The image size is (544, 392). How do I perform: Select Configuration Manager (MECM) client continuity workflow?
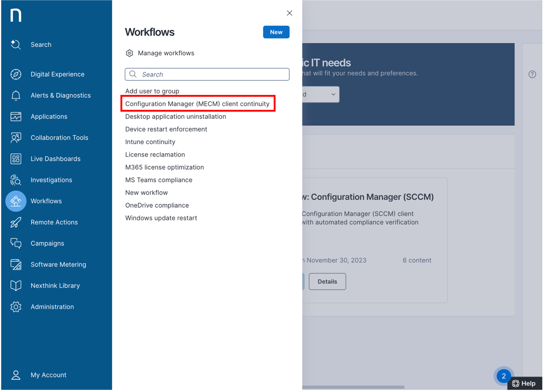tap(197, 104)
